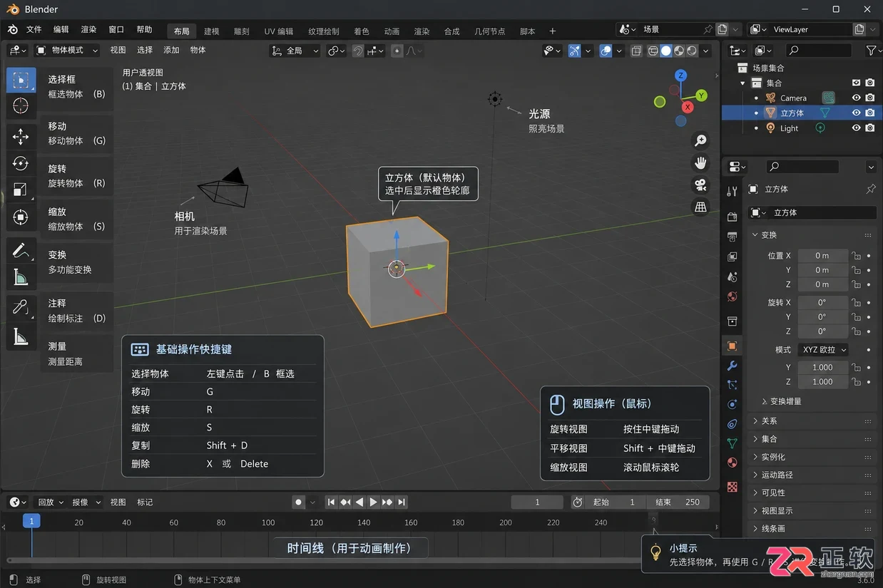Select the Rotate (旋转) tool icon
The width and height of the screenshot is (883, 588).
[21, 163]
